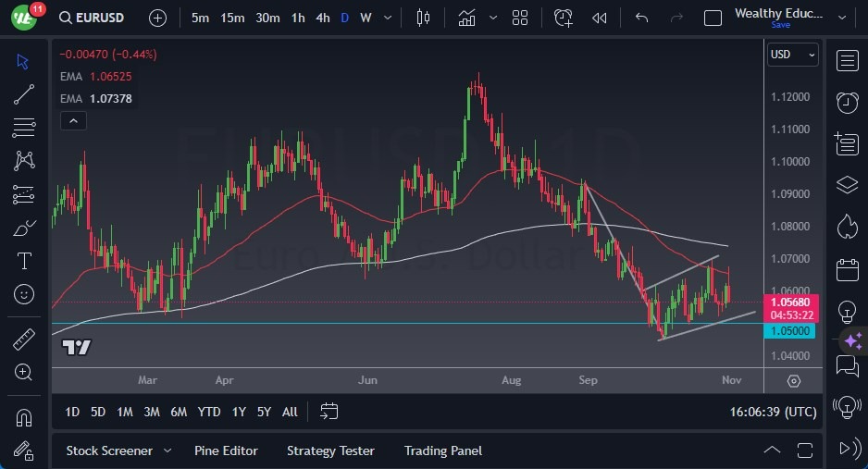Screen dimensions: 868x469
Task: Expand the Stock Screener dropdown arrow
Action: (x=167, y=450)
